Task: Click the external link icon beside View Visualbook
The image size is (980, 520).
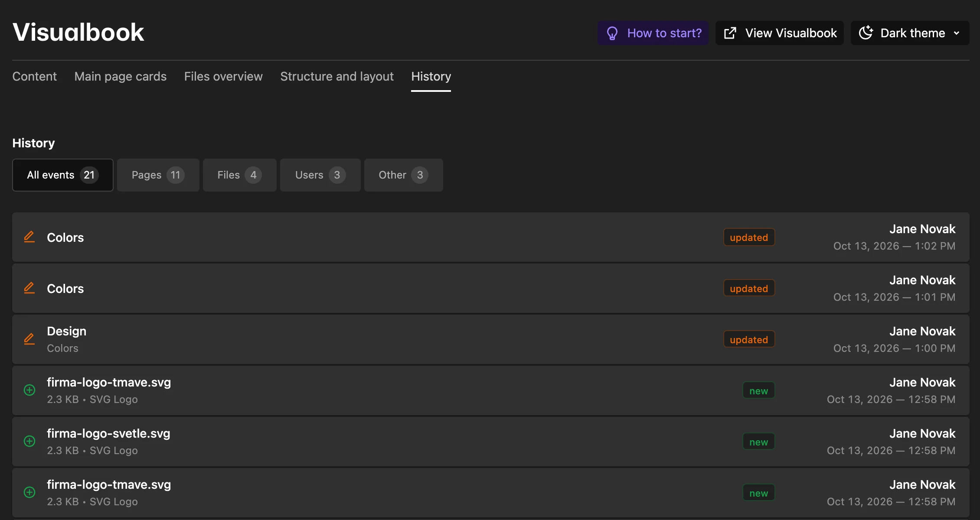Action: coord(730,33)
